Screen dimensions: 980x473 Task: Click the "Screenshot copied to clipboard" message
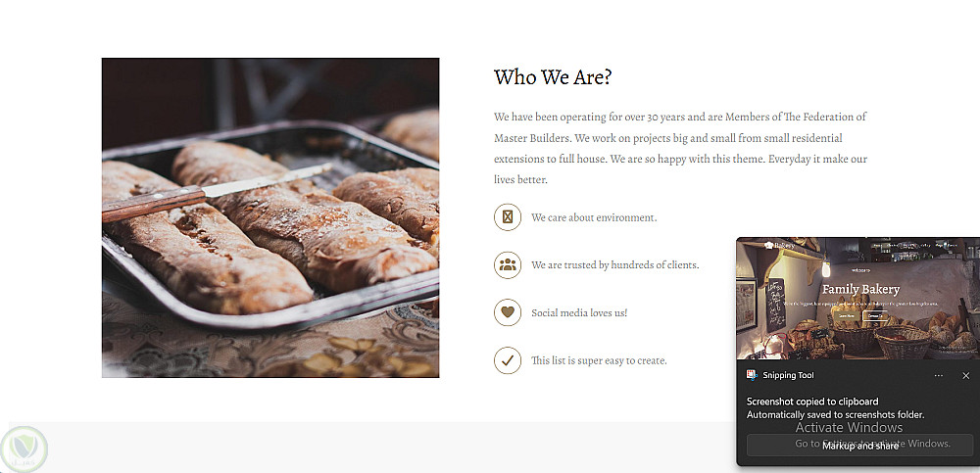(x=812, y=402)
